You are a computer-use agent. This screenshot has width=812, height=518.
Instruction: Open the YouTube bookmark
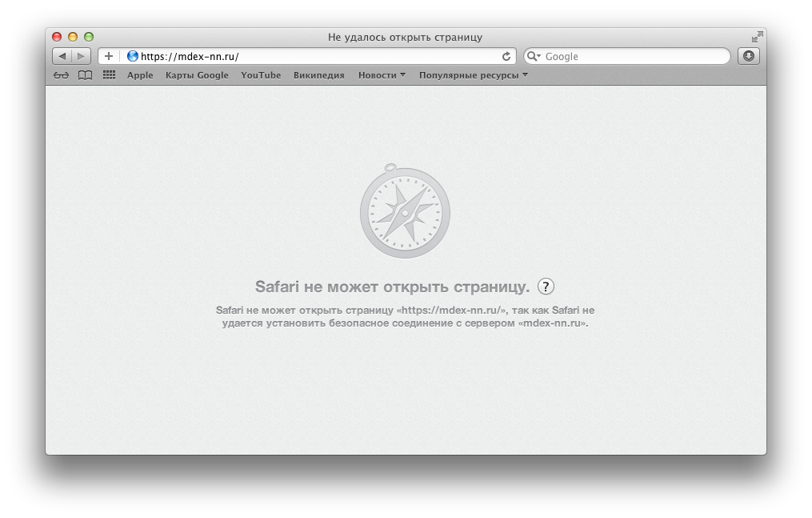pyautogui.click(x=261, y=75)
